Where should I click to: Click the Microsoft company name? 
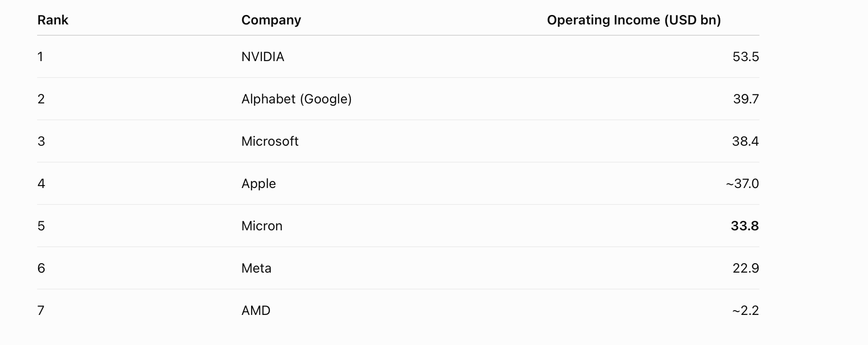[x=270, y=141]
